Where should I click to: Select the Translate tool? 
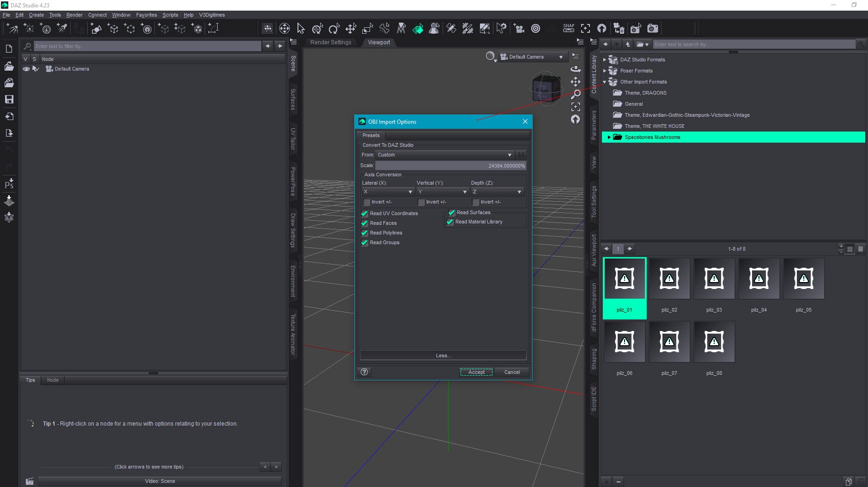(x=351, y=29)
